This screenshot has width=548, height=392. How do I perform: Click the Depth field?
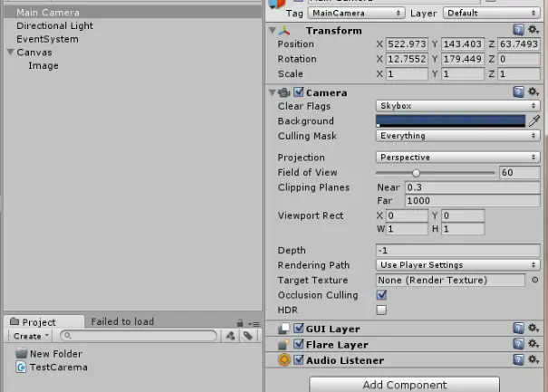[x=457, y=250]
